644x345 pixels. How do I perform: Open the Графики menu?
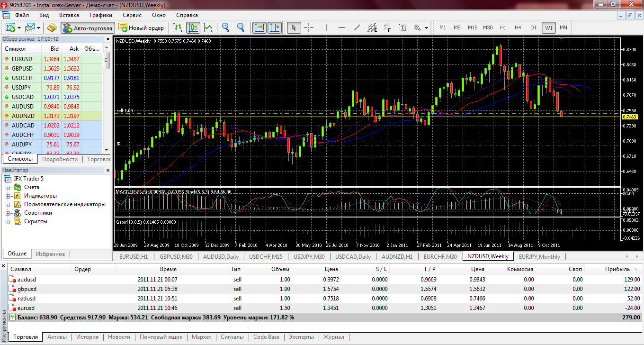[100, 15]
